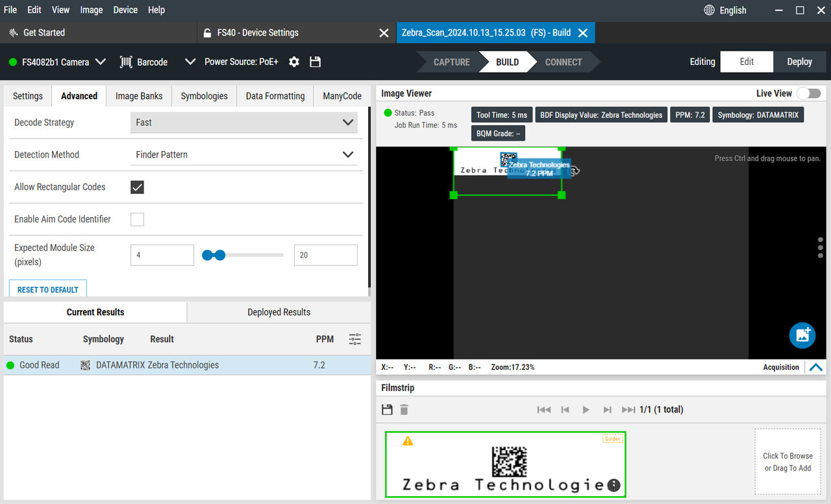Image resolution: width=831 pixels, height=504 pixels.
Task: Play the filmstrip
Action: (x=586, y=409)
